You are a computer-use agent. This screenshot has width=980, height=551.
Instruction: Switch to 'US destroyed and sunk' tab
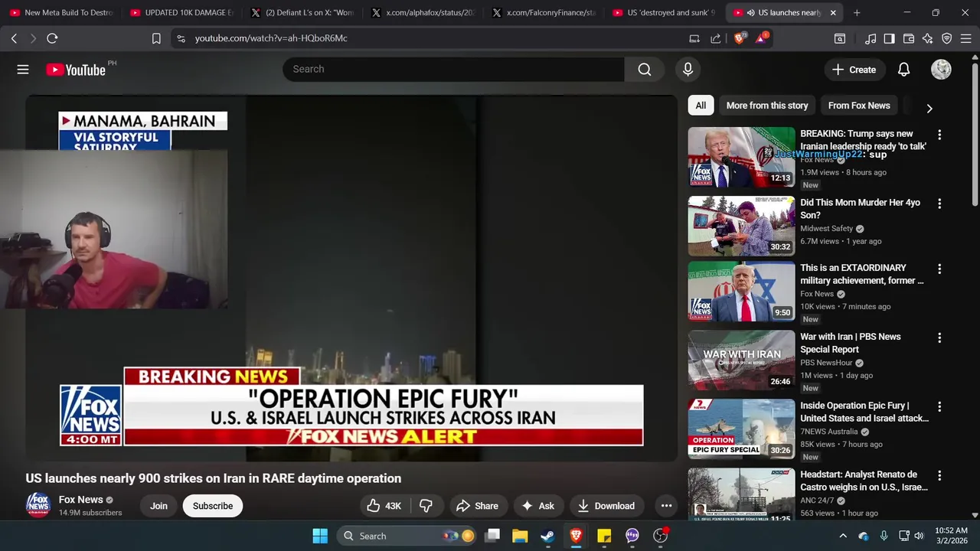[x=665, y=12]
